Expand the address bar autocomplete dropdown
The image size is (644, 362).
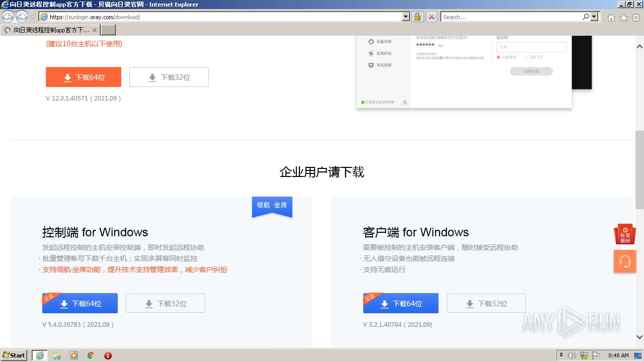(x=406, y=17)
